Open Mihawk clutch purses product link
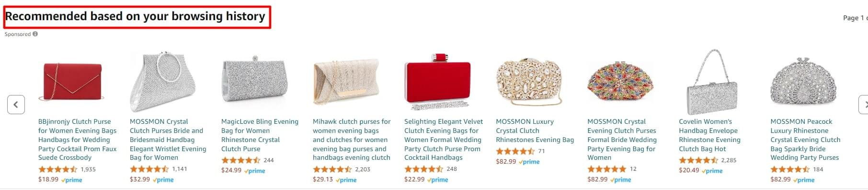The width and height of the screenshot is (868, 190). tap(352, 140)
